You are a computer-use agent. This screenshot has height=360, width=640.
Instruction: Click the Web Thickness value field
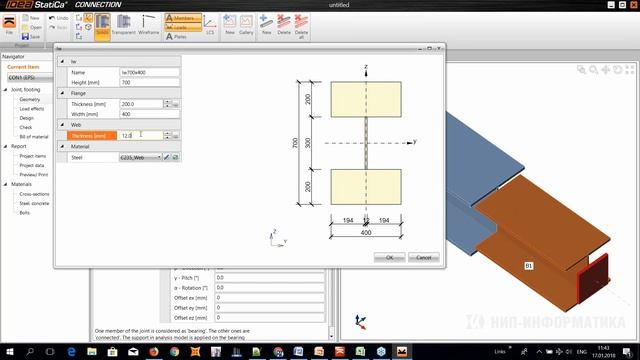tap(141, 136)
